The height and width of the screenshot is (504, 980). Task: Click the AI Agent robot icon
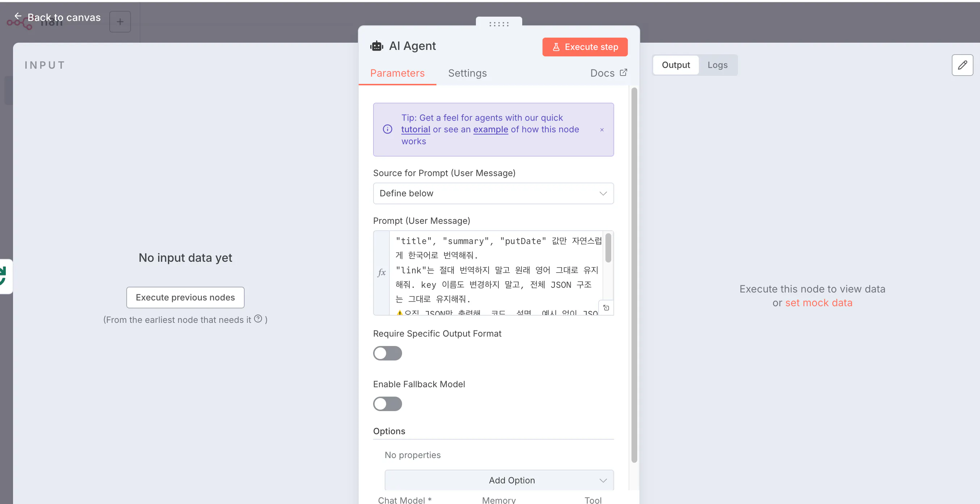pos(377,46)
